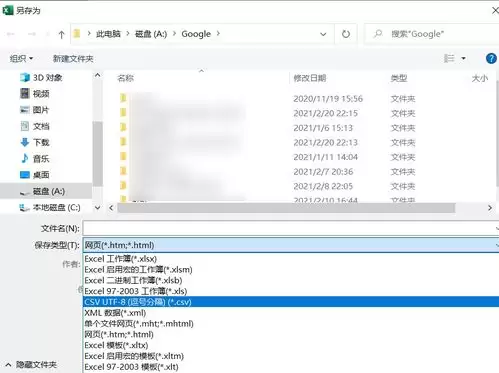Collapse folders with 隐藏文件夹
This screenshot has width=499, height=373.
[x=31, y=365]
